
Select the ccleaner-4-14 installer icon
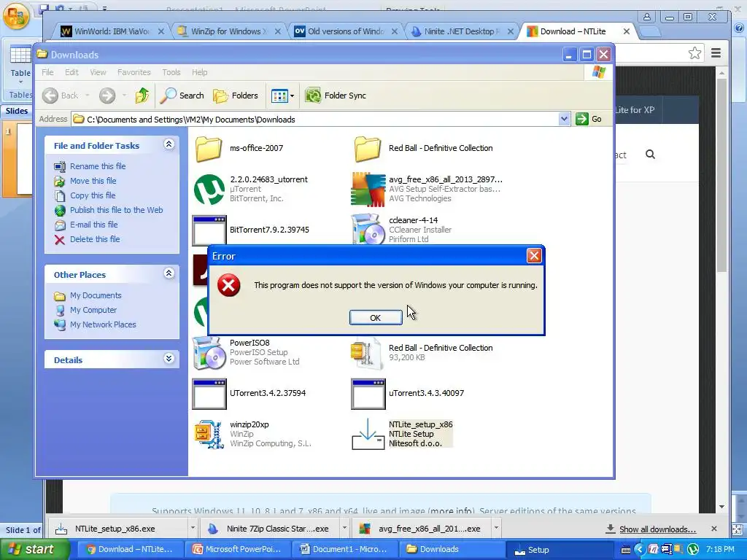(x=368, y=230)
